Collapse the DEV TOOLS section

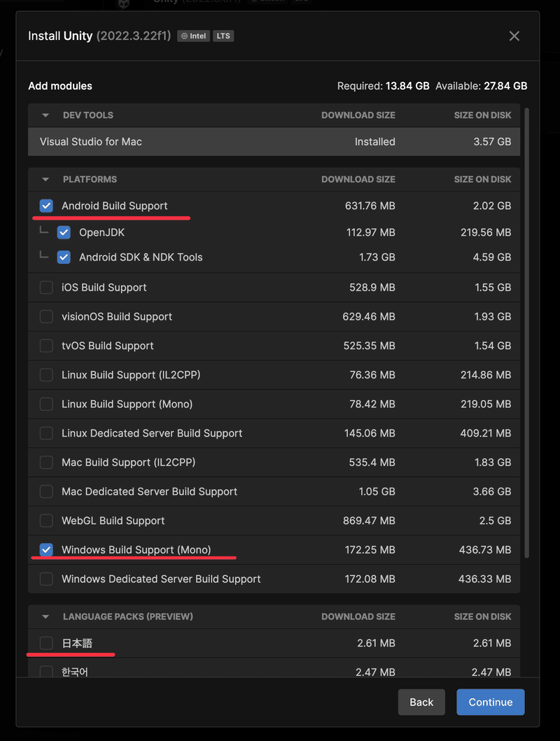[45, 115]
